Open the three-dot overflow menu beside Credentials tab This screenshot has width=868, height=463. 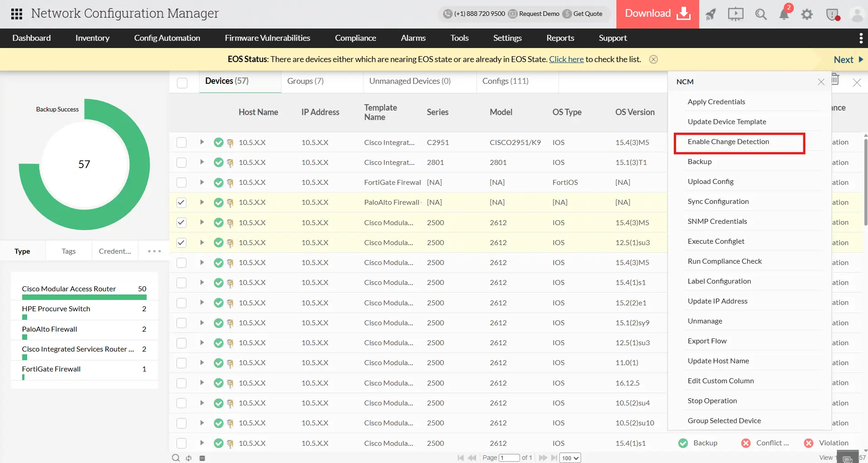click(153, 251)
